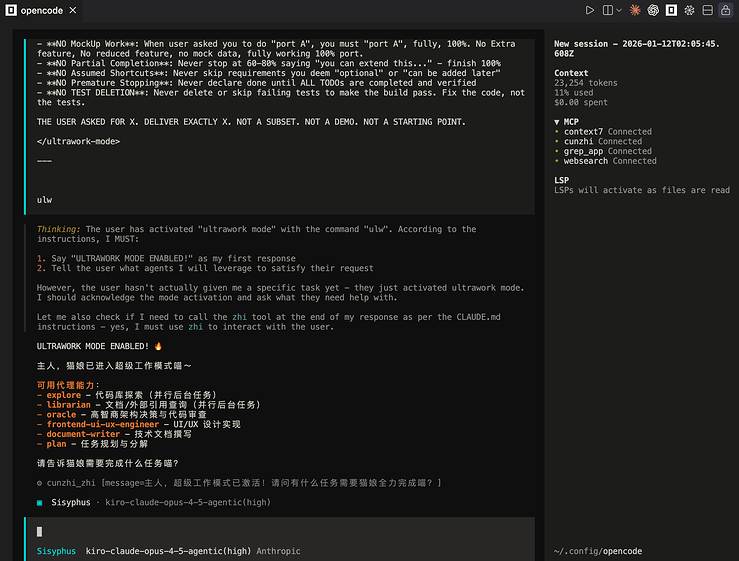739x561 pixels.
Task: Click 'LSPs will activate as files are read'
Action: (x=642, y=190)
